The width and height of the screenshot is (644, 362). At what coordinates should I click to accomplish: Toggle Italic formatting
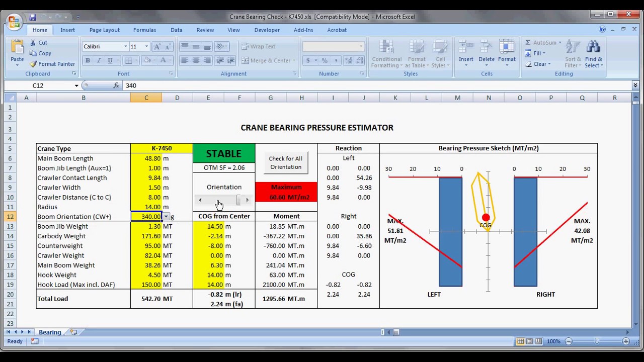pyautogui.click(x=99, y=60)
